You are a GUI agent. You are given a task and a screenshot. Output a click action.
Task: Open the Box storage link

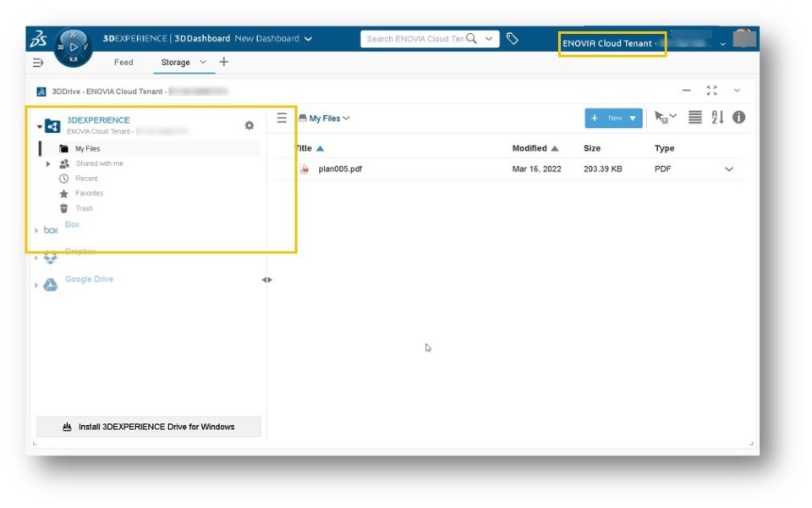click(72, 224)
